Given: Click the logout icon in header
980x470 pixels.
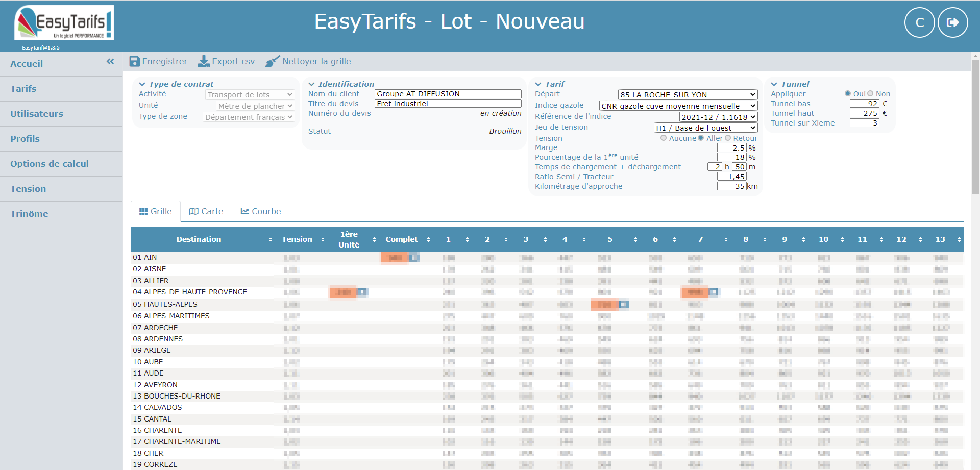Looking at the screenshot, I should (952, 22).
